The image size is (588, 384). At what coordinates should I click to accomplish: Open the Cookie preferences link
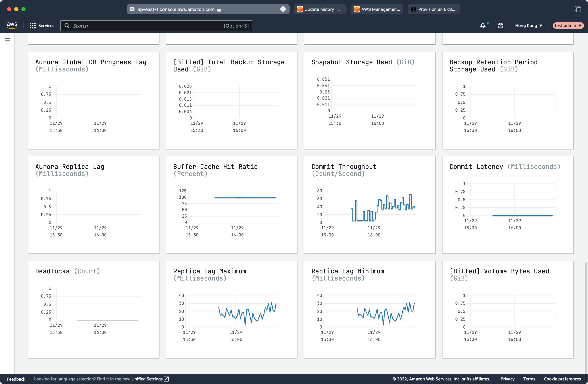[x=562, y=379]
